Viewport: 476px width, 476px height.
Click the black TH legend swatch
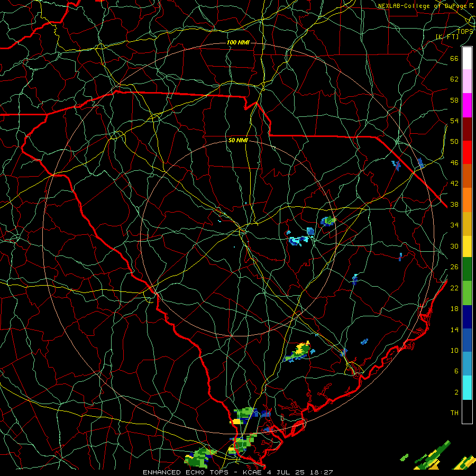tap(467, 411)
